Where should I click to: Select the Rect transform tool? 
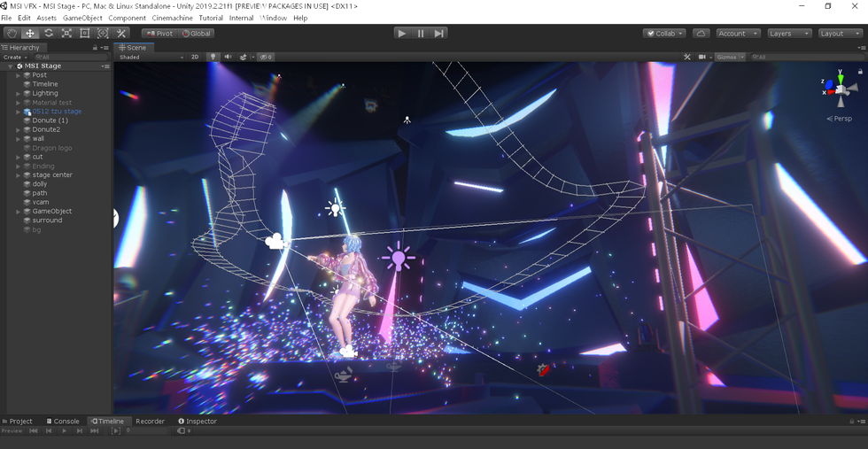click(x=85, y=34)
